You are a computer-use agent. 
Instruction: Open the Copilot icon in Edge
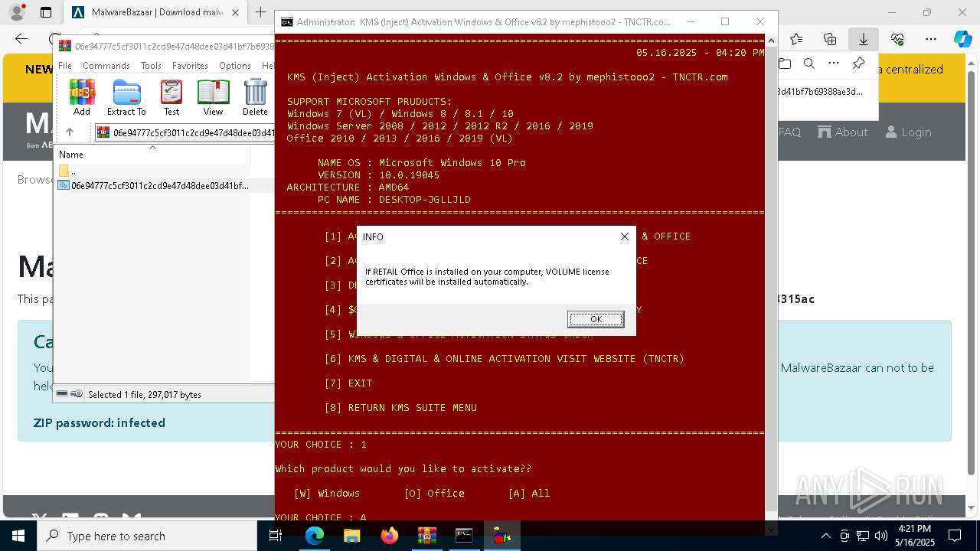[962, 39]
